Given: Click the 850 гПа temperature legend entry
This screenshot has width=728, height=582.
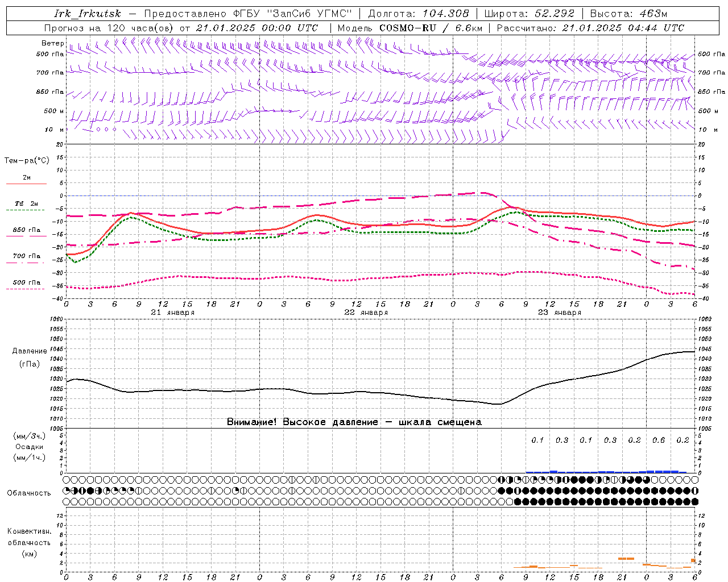Looking at the screenshot, I should 27,230.
